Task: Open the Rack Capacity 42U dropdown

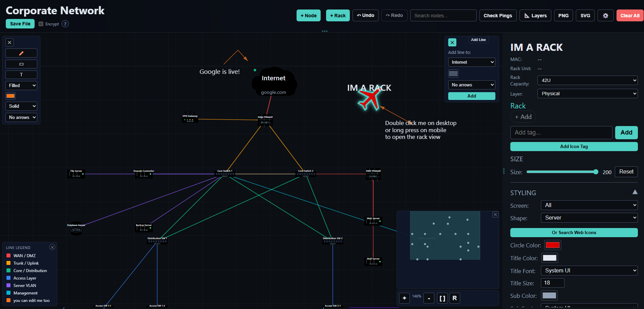Action: tap(587, 80)
